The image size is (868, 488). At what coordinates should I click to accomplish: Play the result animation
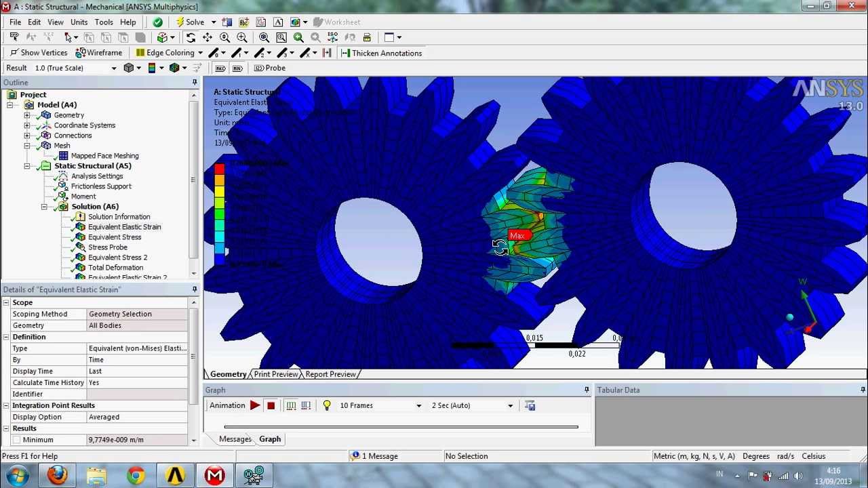coord(255,405)
